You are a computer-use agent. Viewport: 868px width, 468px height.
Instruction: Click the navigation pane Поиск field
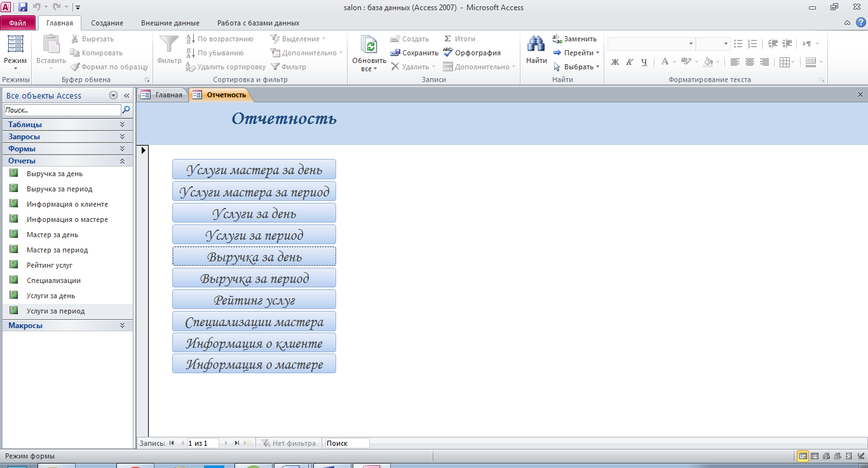62,110
